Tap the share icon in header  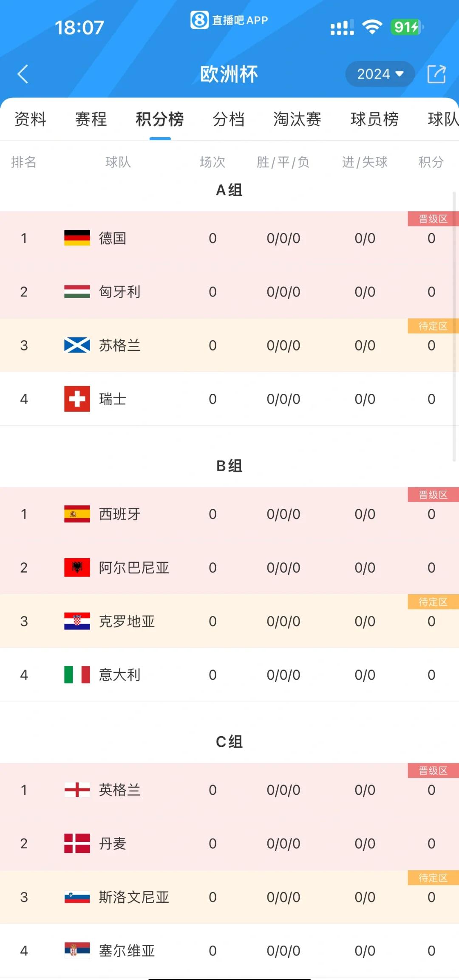tap(436, 74)
